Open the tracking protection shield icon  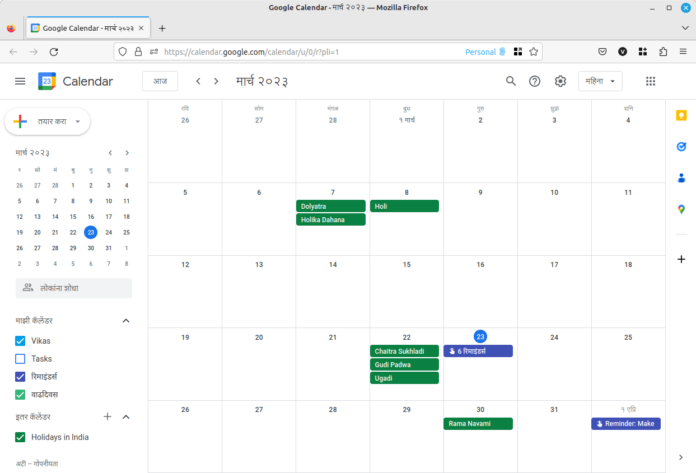click(123, 52)
